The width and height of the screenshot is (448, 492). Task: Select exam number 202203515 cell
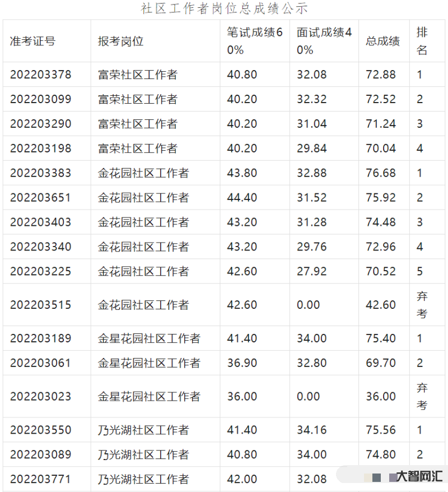(x=41, y=305)
